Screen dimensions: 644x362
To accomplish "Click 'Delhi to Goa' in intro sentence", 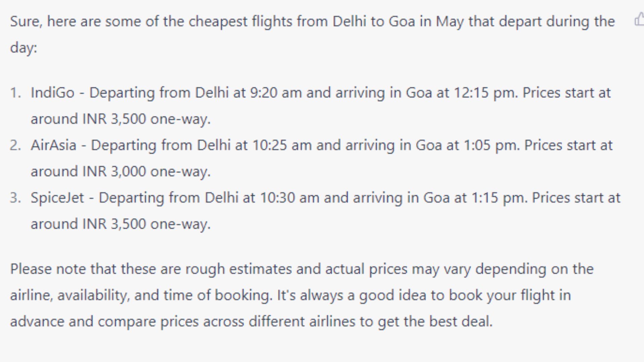I will (x=373, y=22).
